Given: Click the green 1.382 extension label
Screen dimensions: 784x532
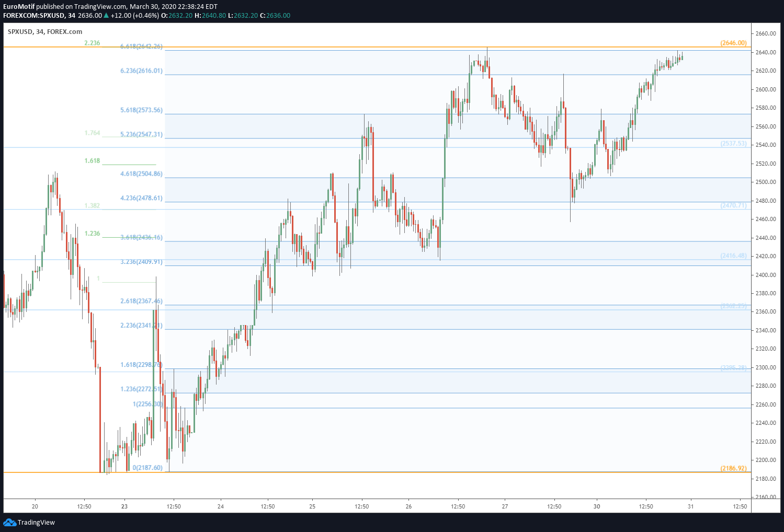Looking at the screenshot, I should pyautogui.click(x=92, y=206).
